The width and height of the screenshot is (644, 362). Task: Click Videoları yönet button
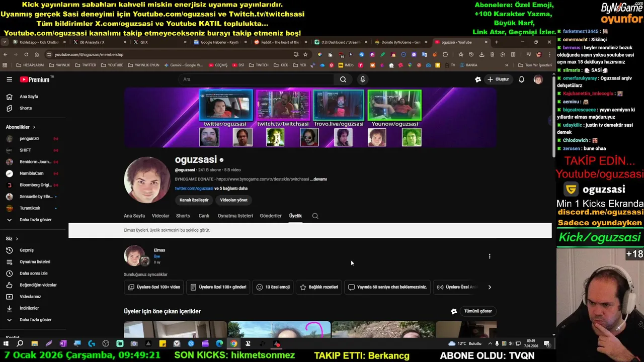tap(233, 200)
